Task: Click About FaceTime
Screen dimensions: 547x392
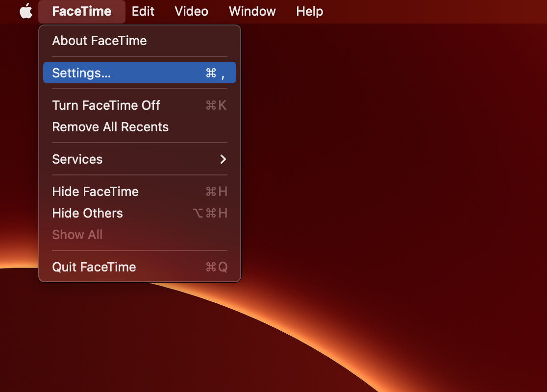Action: click(x=99, y=41)
